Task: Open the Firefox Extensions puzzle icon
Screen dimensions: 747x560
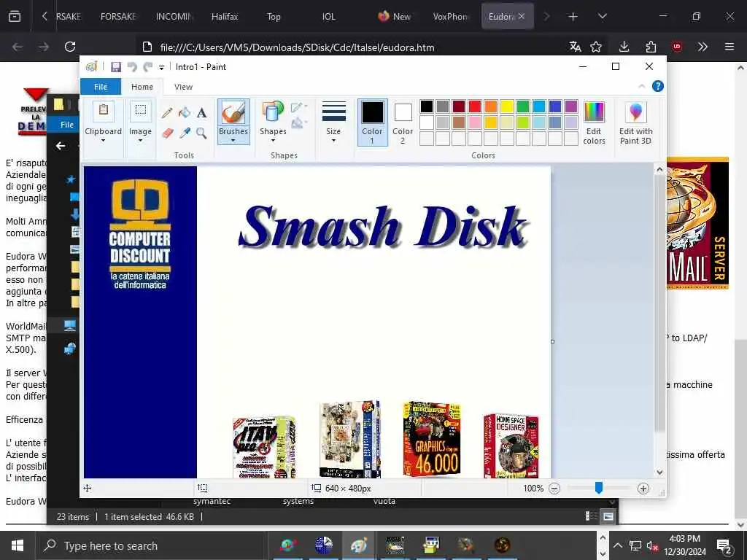Action: point(651,47)
